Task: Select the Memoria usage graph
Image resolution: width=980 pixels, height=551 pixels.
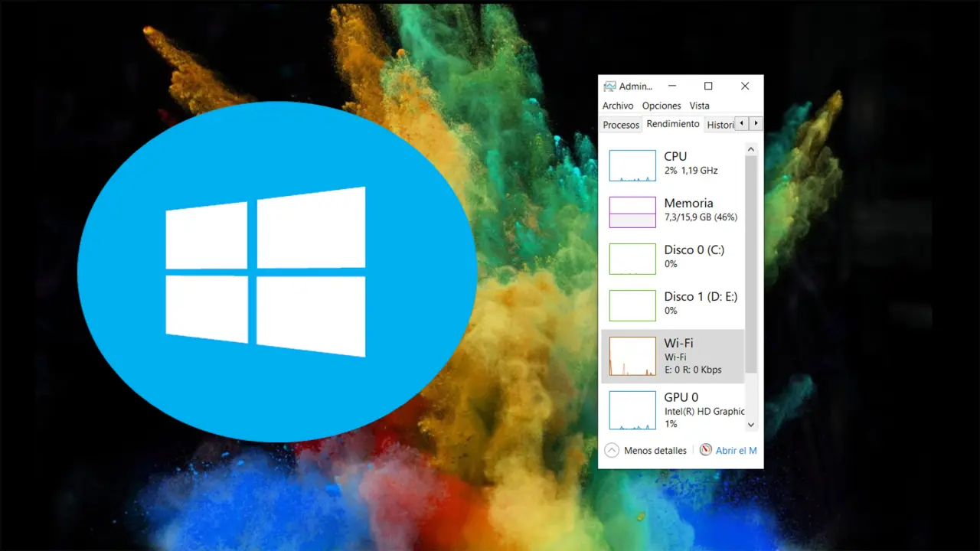Action: pos(632,212)
